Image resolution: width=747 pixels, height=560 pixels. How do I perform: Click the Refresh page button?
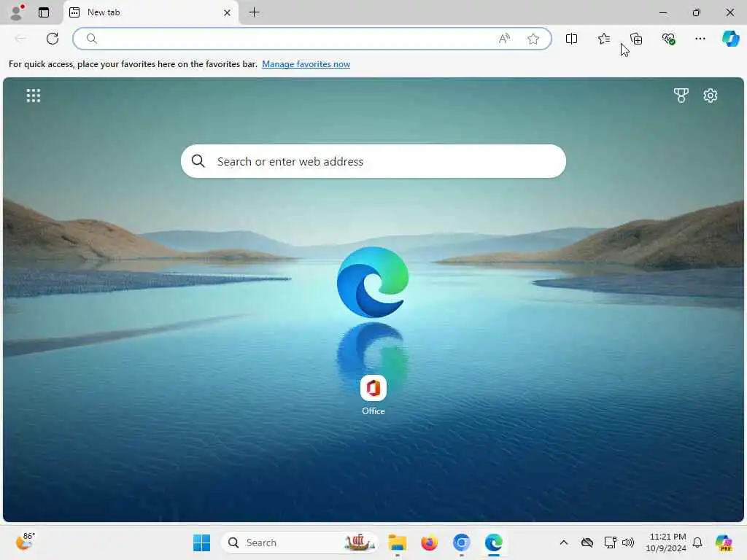(x=53, y=39)
